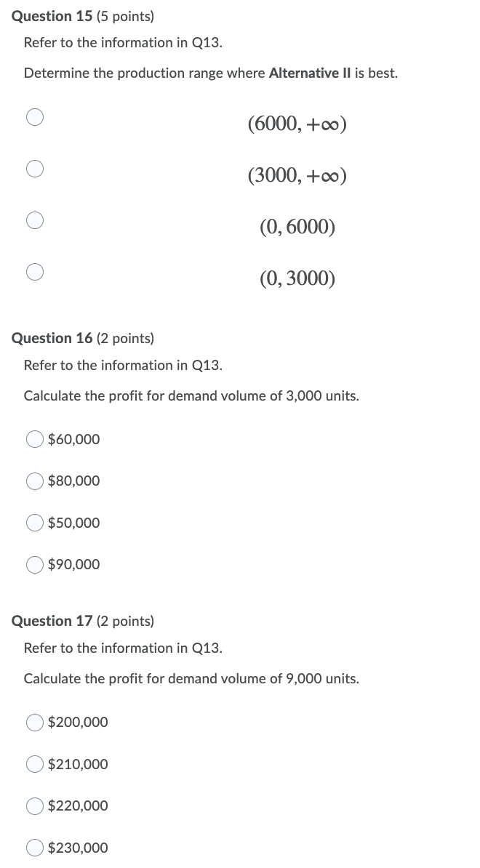This screenshot has height=868, width=480.
Task: Click the Refer to Q13 text under Question 15
Action: pos(122,42)
